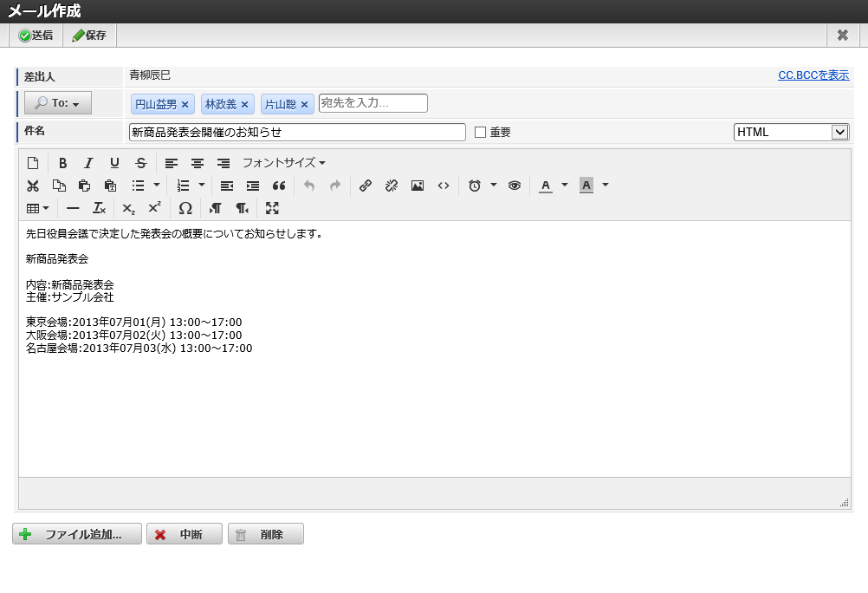Expand text color picker arrow

(565, 186)
